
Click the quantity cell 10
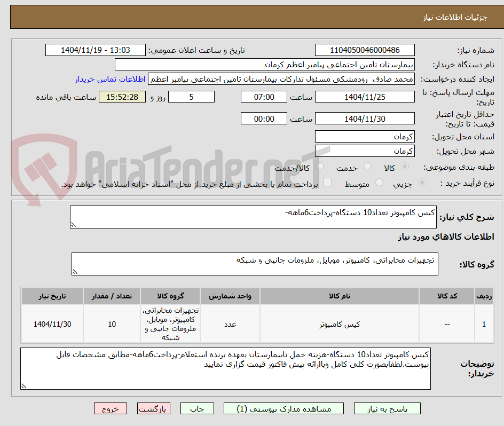pos(112,324)
